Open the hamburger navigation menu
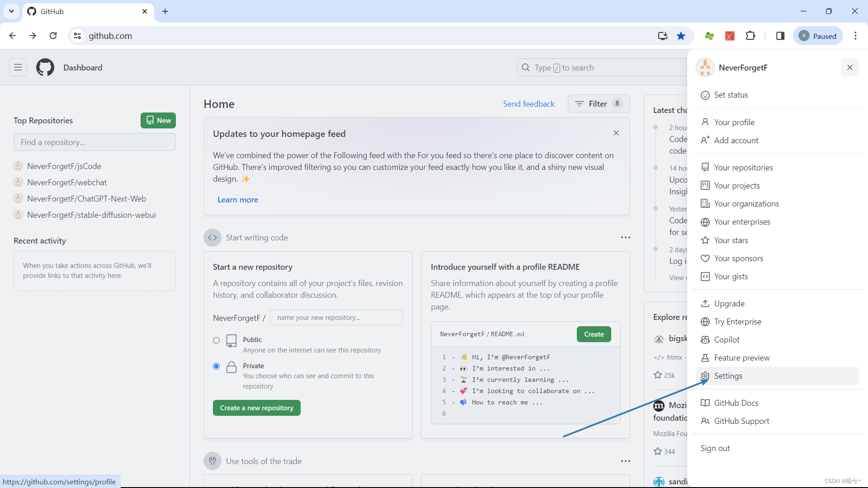This screenshot has width=868, height=488. [18, 67]
